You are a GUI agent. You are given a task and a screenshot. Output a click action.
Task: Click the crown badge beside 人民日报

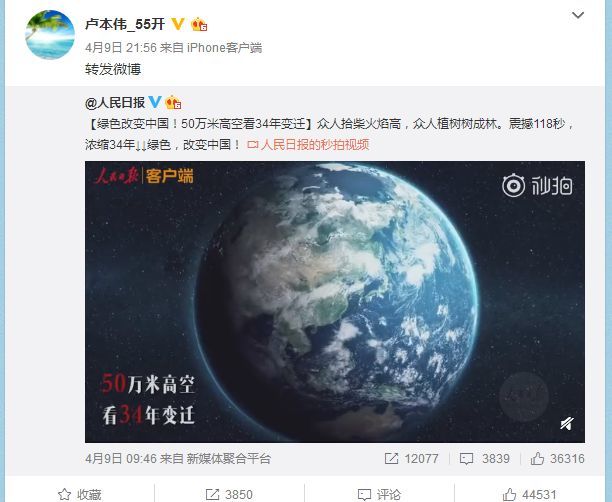click(173, 103)
